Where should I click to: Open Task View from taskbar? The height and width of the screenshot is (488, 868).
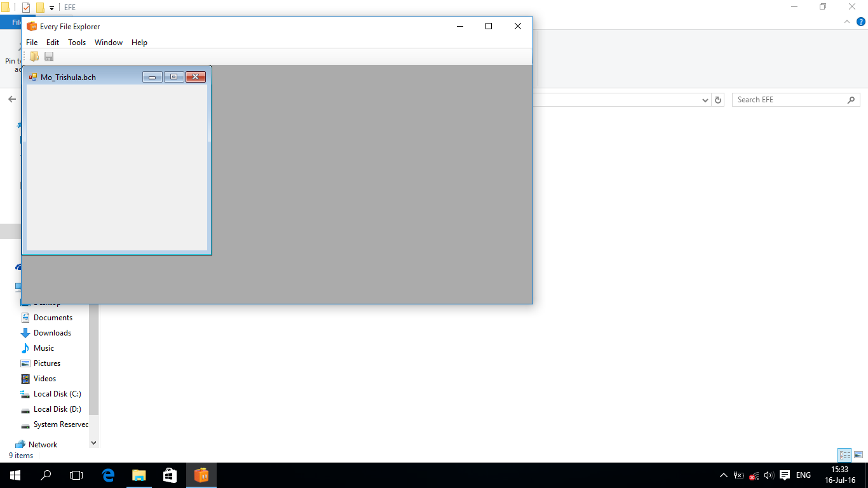pyautogui.click(x=76, y=475)
